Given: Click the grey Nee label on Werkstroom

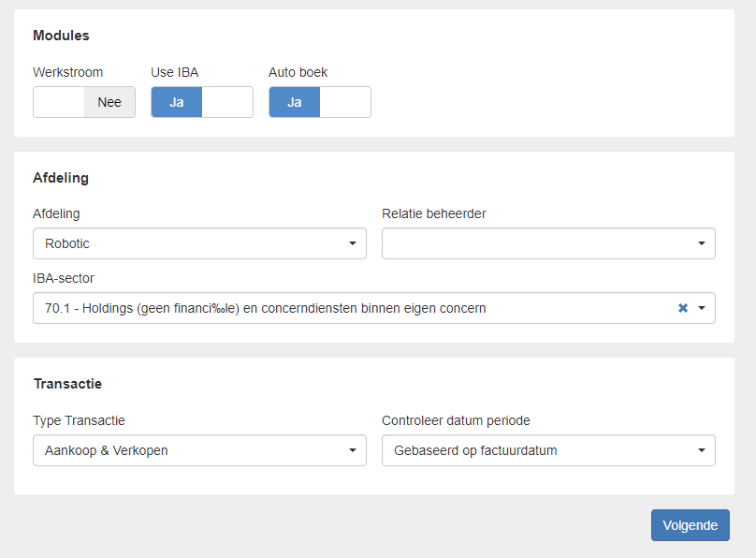Looking at the screenshot, I should 109,102.
